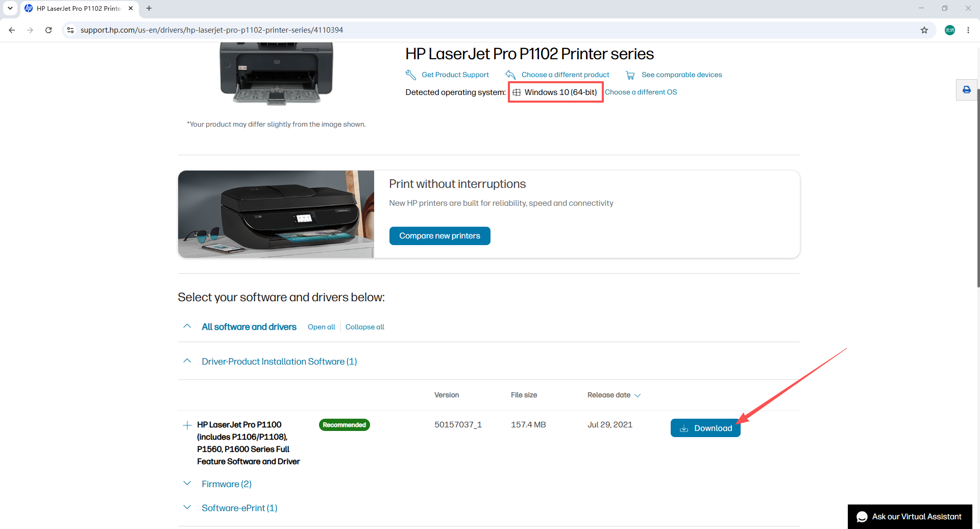The width and height of the screenshot is (980, 529).
Task: Click the back-arrow icon beside Choose a different product
Action: (510, 75)
